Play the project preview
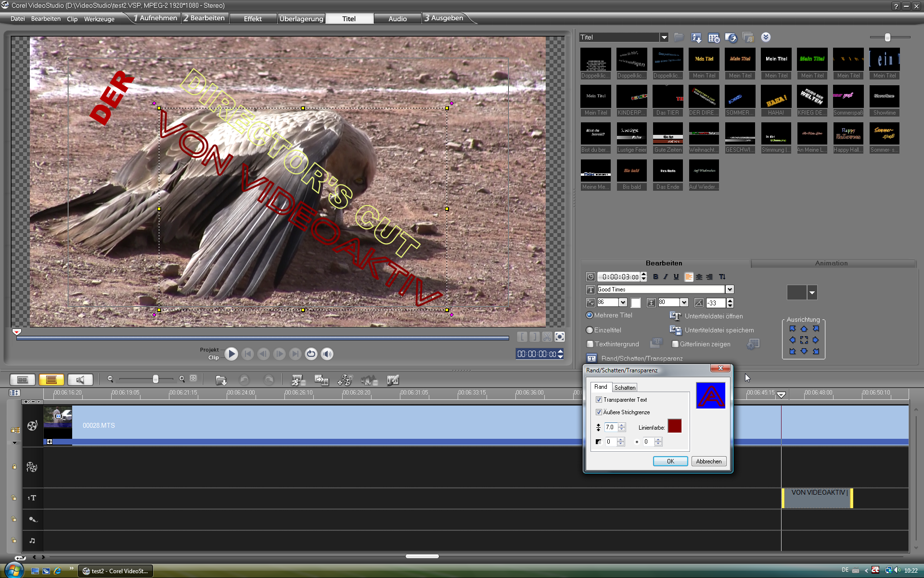The width and height of the screenshot is (924, 578). (231, 354)
